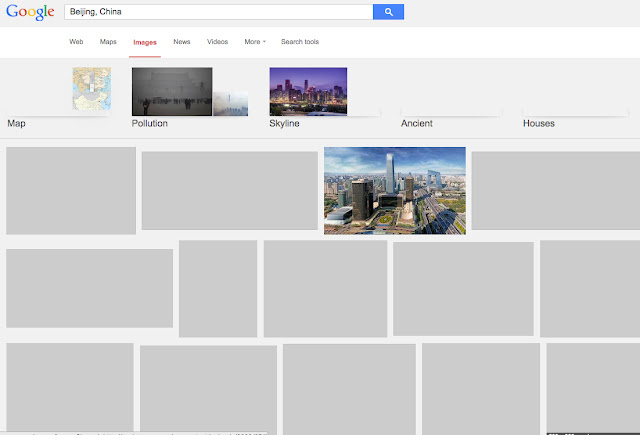Open the Google logo homepage link
This screenshot has width=640, height=435.
[30, 12]
